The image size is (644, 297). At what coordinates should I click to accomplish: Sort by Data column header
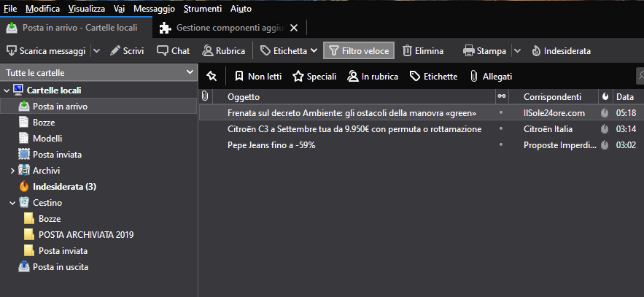point(628,97)
